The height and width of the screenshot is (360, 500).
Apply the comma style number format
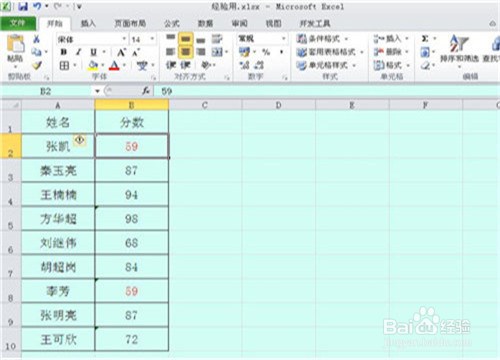pos(282,52)
